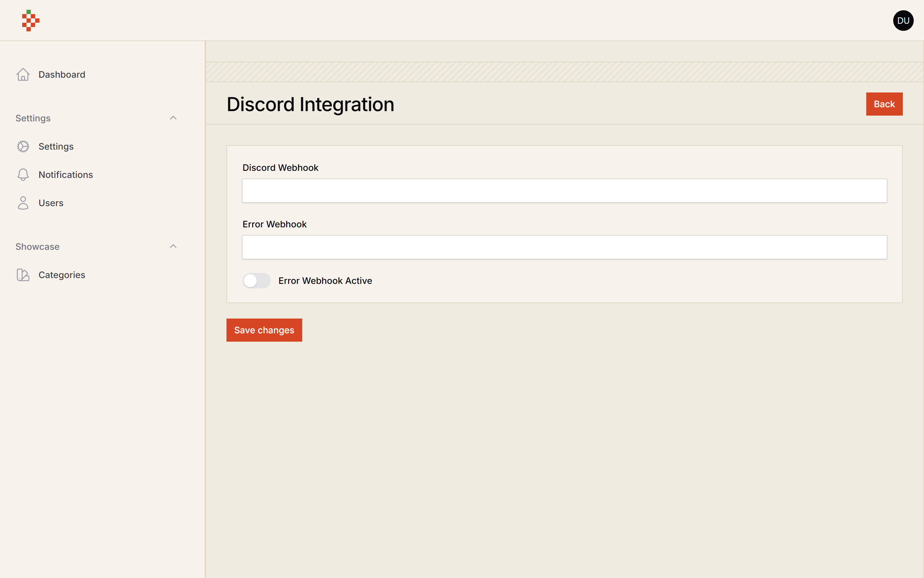Open Settings page from the sidebar
Screen dimensions: 924x578
[56, 146]
